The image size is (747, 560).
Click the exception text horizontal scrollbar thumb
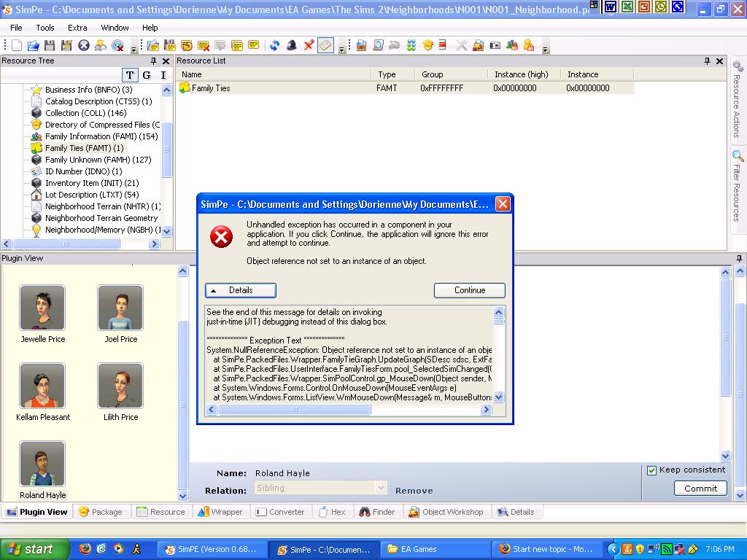(295, 410)
